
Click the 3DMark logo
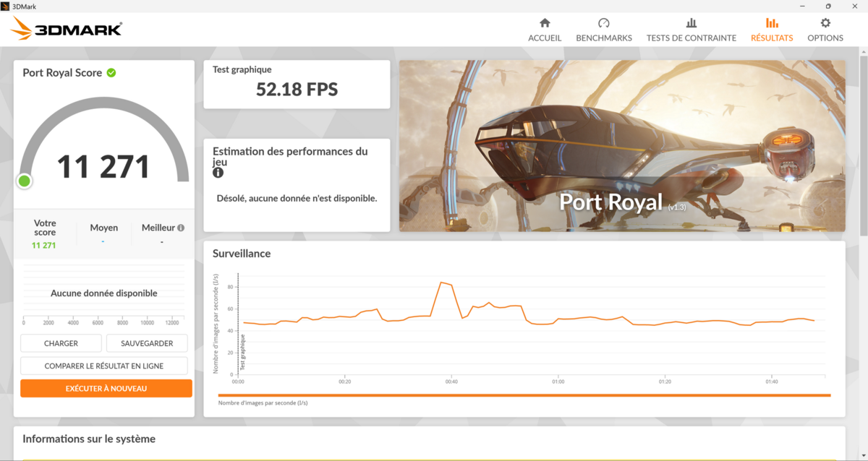point(67,29)
